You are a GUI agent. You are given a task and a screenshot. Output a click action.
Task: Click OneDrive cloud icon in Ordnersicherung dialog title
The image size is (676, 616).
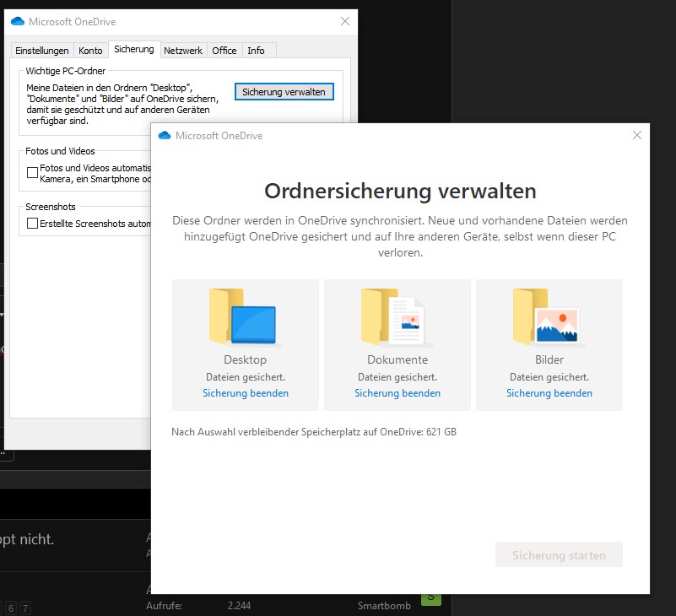point(165,136)
